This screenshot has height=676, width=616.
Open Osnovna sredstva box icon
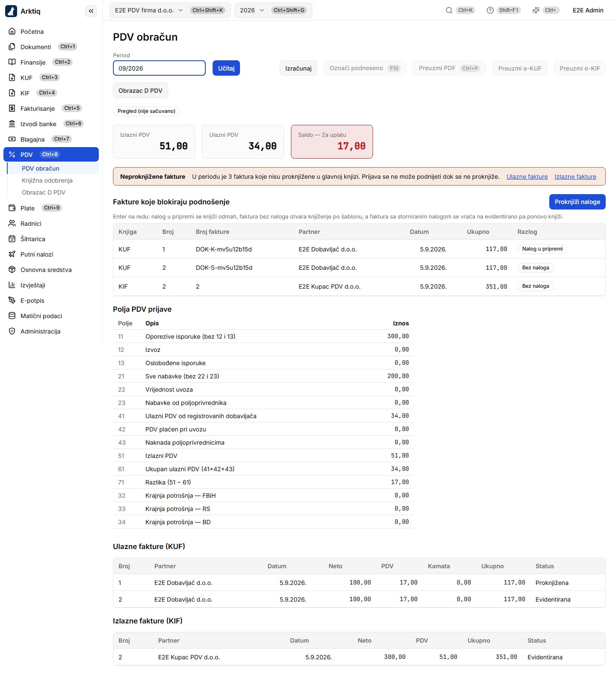tap(12, 269)
